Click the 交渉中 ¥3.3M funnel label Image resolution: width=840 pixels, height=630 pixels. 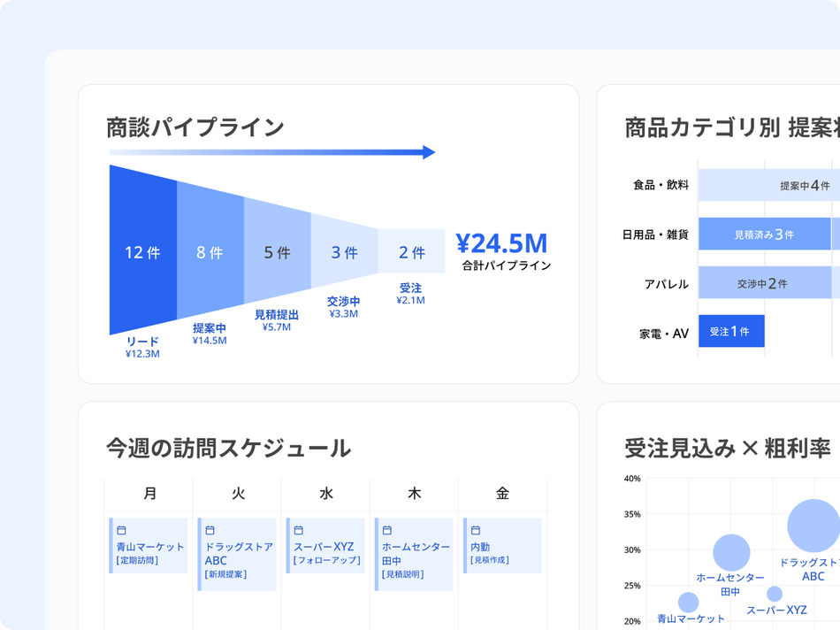coord(343,307)
